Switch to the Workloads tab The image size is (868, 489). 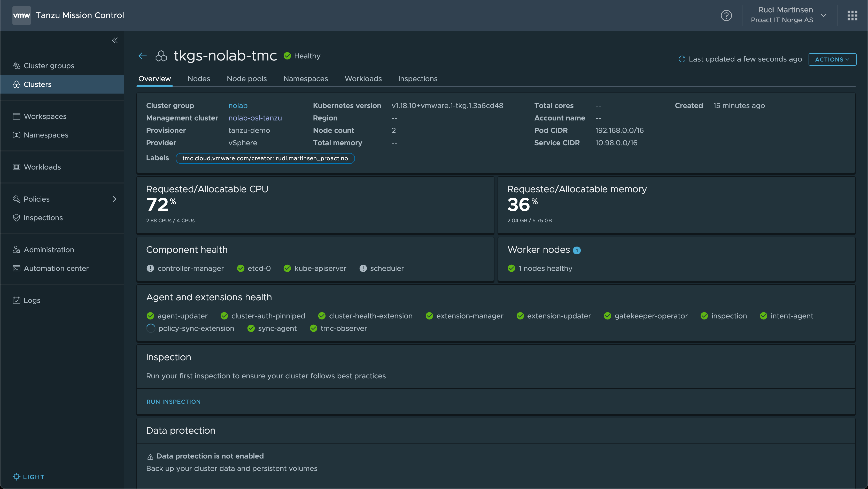pos(363,79)
